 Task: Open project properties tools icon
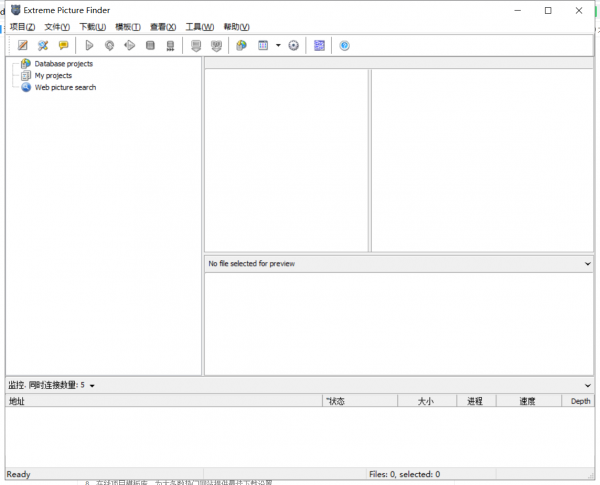click(x=43, y=46)
